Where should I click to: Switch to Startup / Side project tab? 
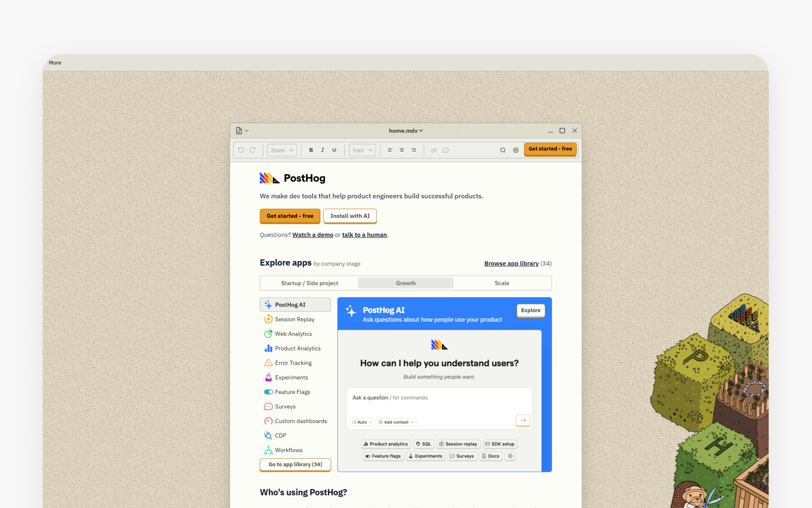coord(309,283)
